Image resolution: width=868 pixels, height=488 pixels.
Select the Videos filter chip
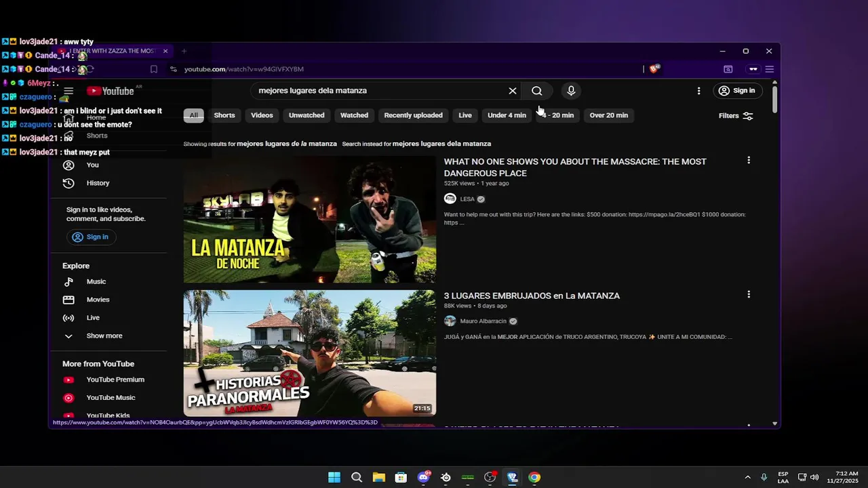tap(262, 115)
